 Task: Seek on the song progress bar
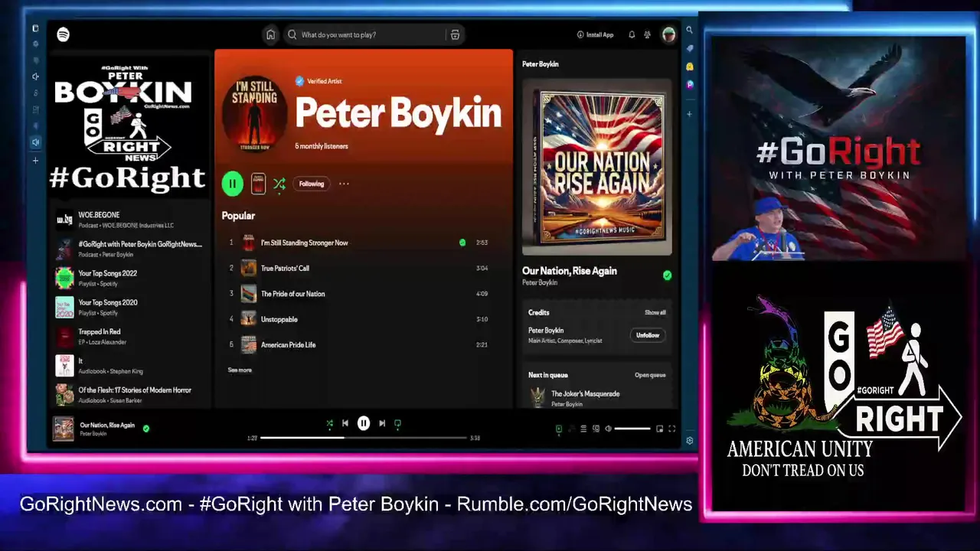[x=364, y=438]
